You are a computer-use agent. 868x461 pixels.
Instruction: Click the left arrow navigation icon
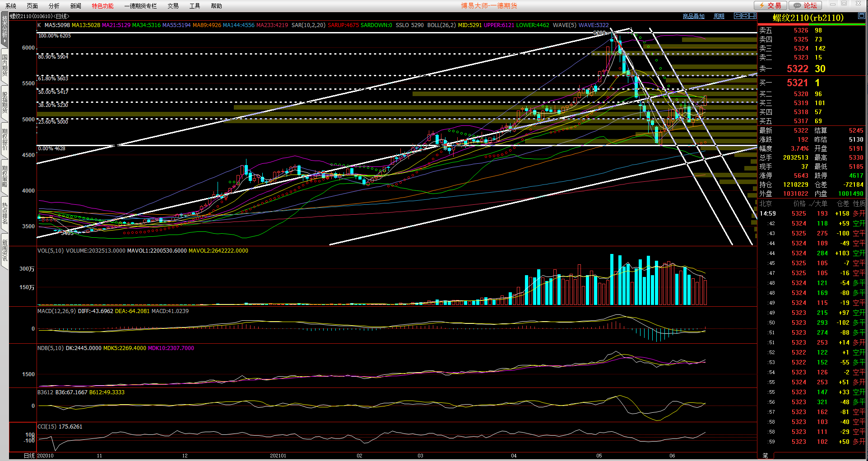(x=738, y=16)
